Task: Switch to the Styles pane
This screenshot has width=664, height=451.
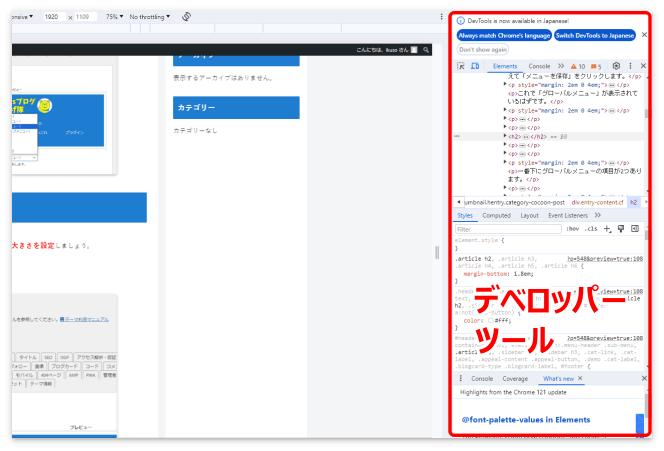Action: [x=465, y=216]
